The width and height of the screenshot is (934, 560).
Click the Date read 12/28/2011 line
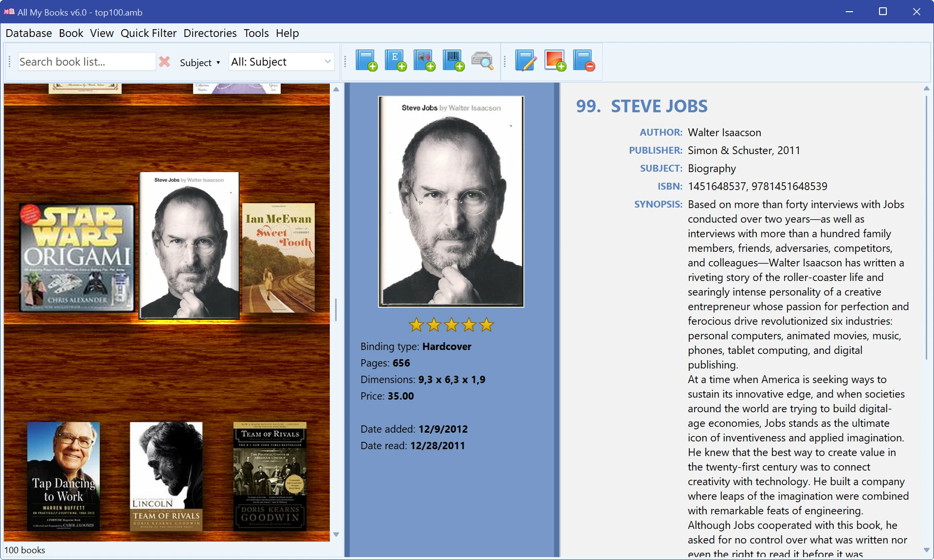pyautogui.click(x=413, y=445)
